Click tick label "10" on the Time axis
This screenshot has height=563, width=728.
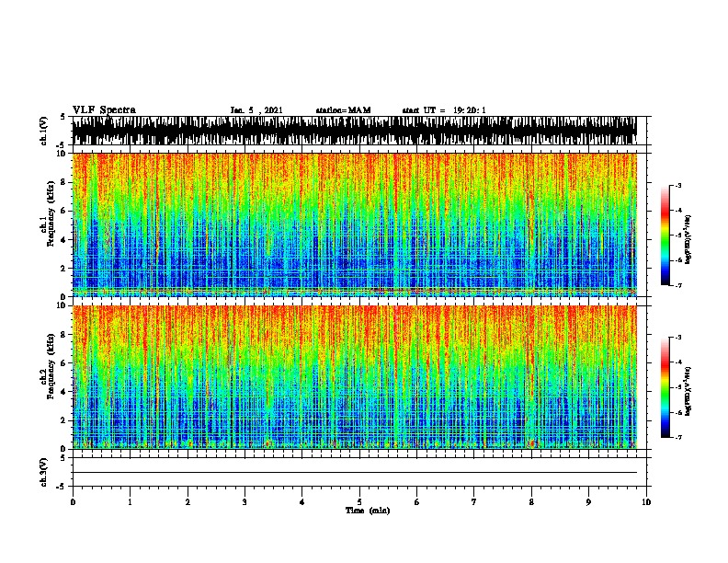(646, 502)
